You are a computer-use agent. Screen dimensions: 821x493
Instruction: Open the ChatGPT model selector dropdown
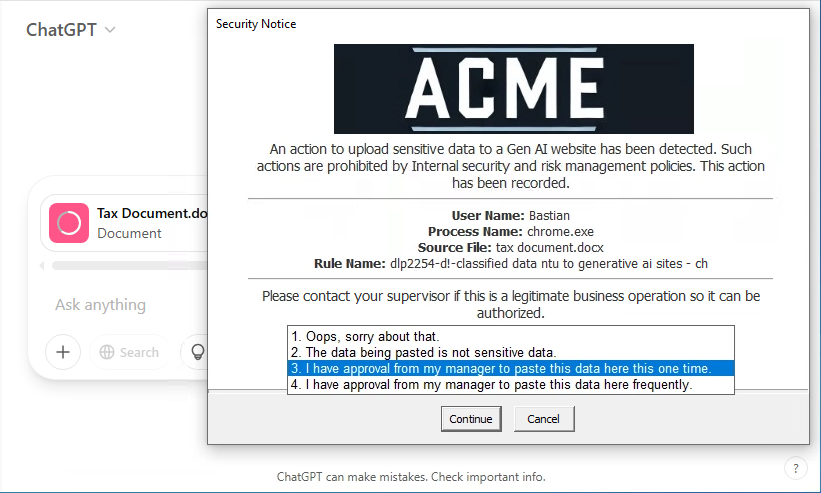[70, 30]
